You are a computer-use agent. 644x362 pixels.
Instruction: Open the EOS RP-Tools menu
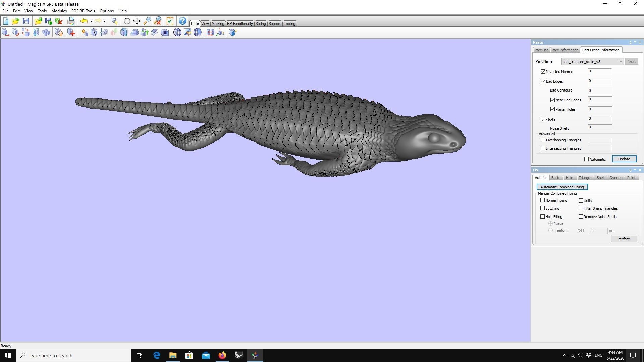click(x=83, y=11)
